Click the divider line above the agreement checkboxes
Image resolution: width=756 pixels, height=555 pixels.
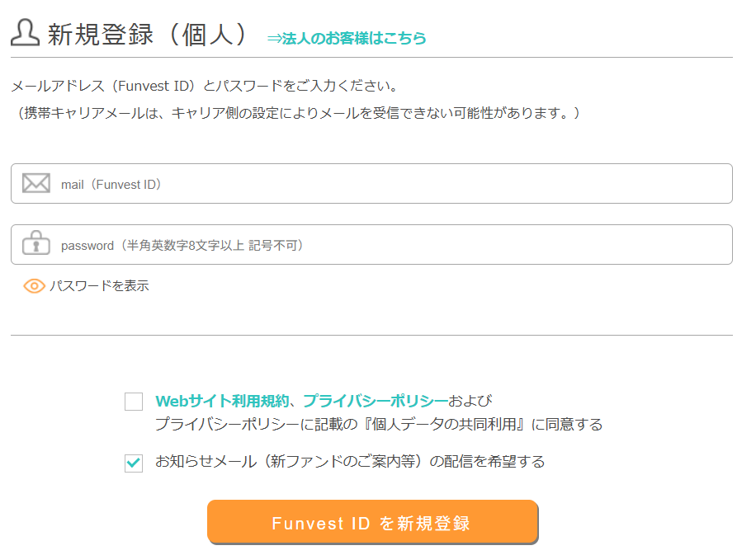click(371, 336)
